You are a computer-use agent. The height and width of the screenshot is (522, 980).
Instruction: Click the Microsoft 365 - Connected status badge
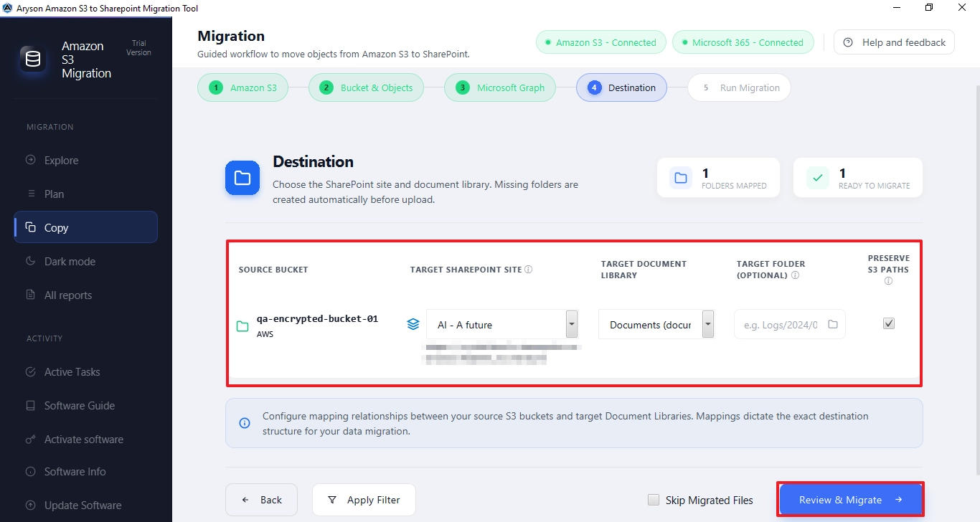(x=743, y=42)
